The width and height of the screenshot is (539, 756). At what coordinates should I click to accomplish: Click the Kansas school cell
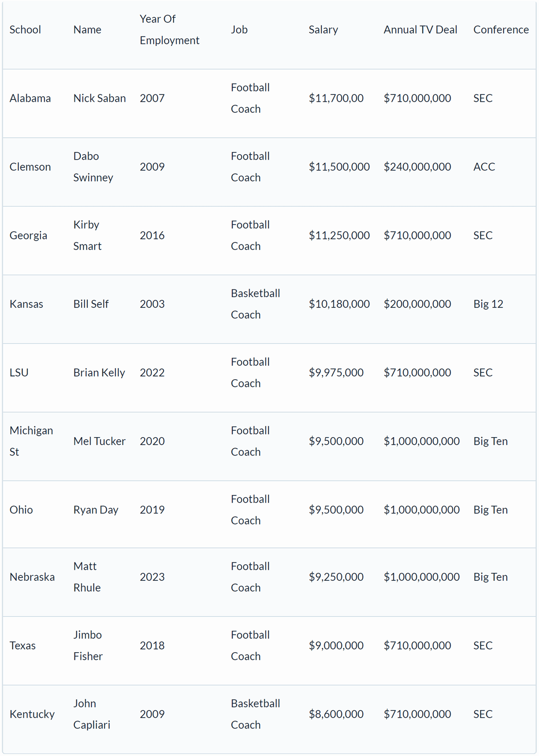[x=26, y=304]
